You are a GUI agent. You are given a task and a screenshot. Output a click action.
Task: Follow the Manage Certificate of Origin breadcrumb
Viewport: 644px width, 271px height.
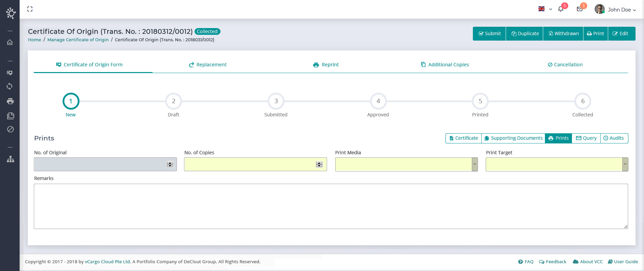pyautogui.click(x=78, y=40)
